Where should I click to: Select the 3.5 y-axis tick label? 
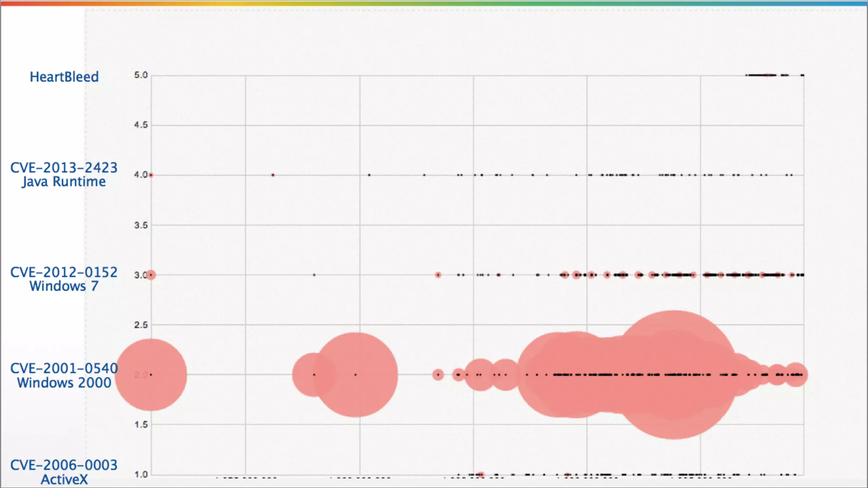pyautogui.click(x=141, y=225)
